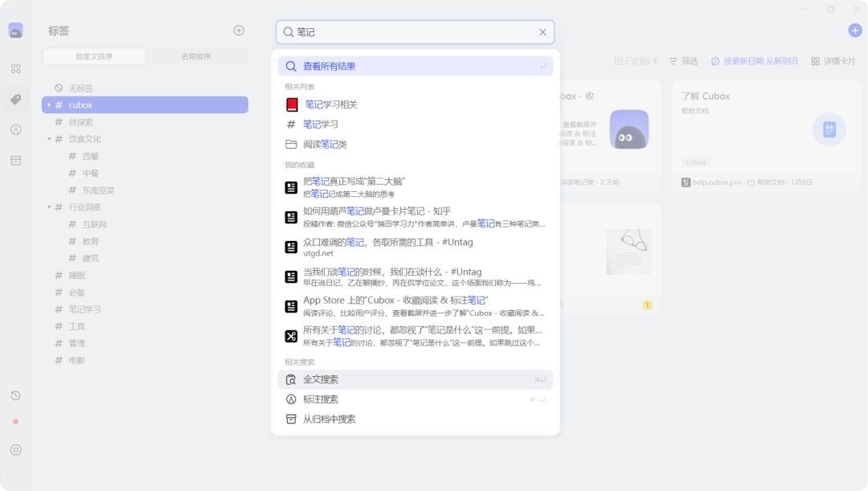Click the add-tag plus icon beside 标签

(239, 30)
